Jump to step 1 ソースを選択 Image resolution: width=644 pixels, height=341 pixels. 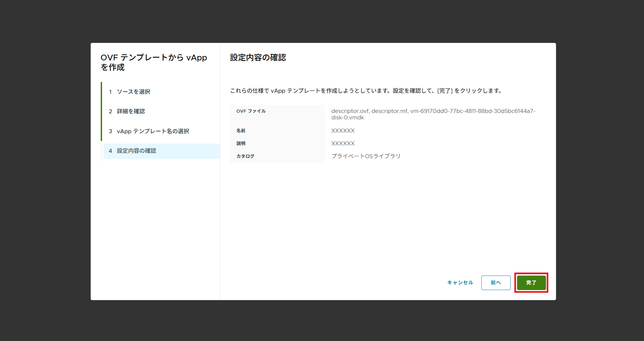[133, 92]
